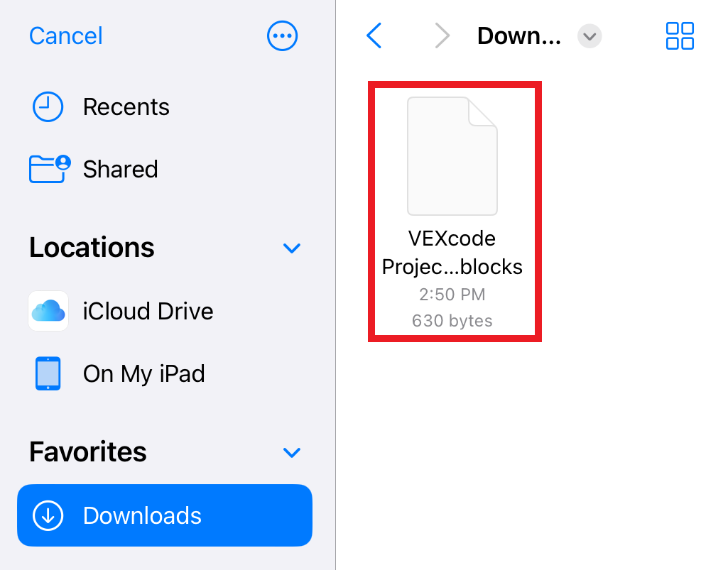Open Recents in the sidebar
This screenshot has width=728, height=570.
pos(126,106)
